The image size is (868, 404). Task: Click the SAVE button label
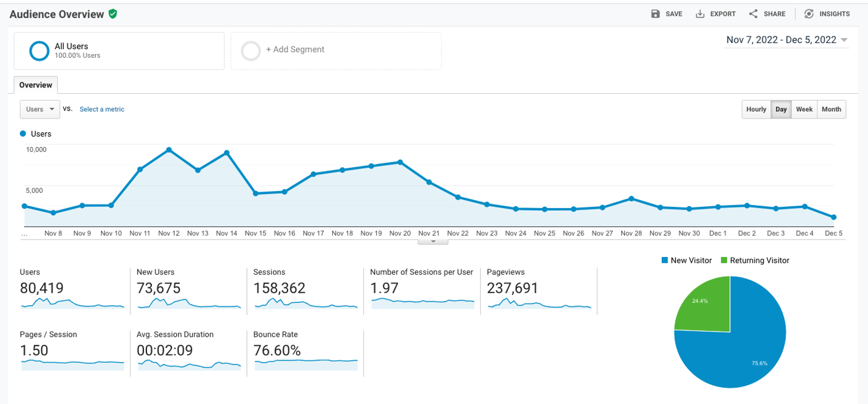(674, 14)
